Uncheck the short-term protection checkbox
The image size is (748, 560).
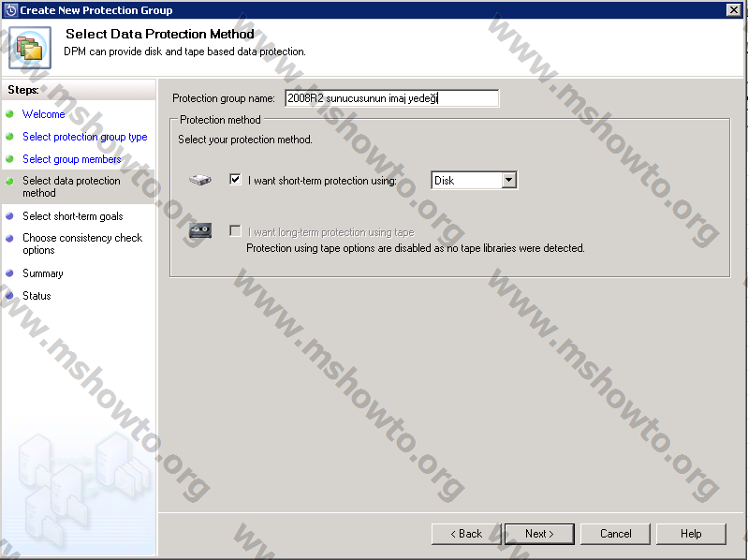point(235,180)
